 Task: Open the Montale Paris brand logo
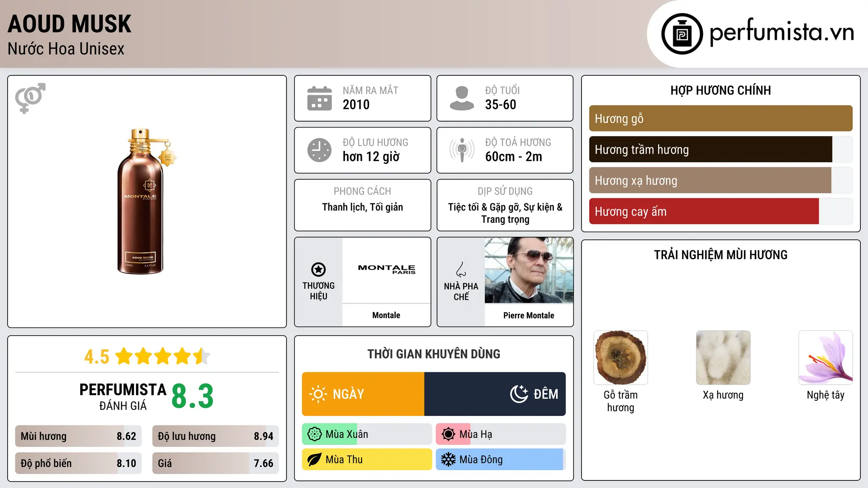pos(387,269)
